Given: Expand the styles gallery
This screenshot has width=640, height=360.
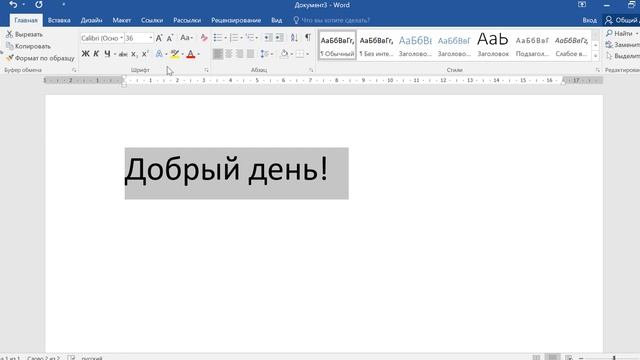Looking at the screenshot, I should (x=596, y=56).
